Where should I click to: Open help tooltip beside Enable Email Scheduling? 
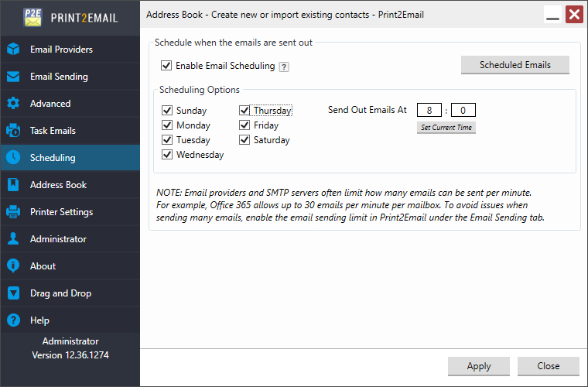pos(284,67)
